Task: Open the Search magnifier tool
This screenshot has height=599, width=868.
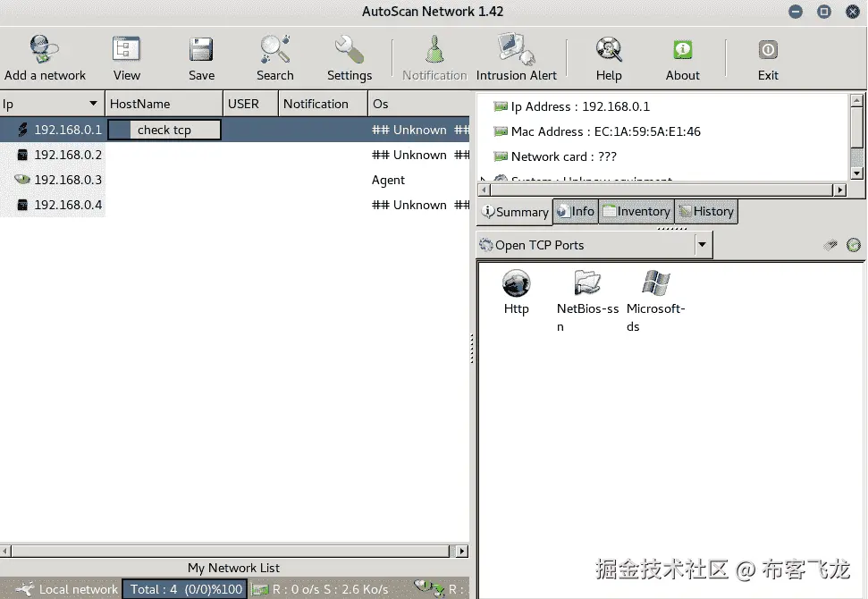Action: click(x=275, y=49)
